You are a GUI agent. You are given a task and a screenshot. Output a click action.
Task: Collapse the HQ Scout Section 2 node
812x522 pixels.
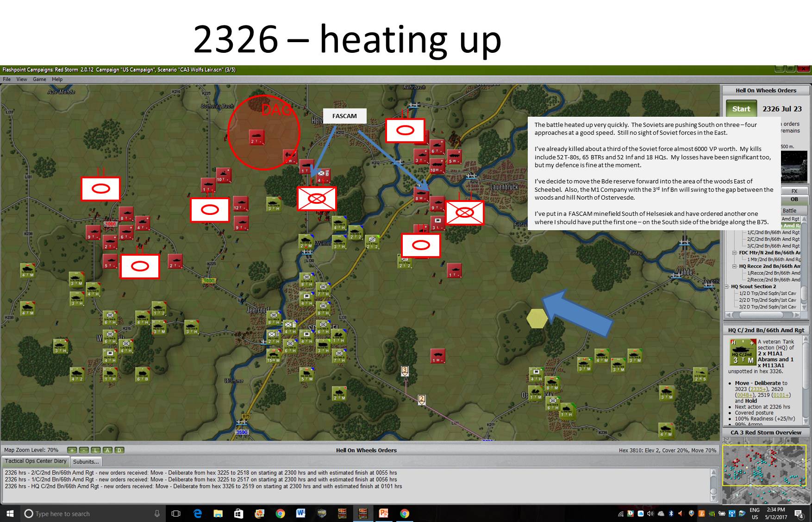[727, 287]
